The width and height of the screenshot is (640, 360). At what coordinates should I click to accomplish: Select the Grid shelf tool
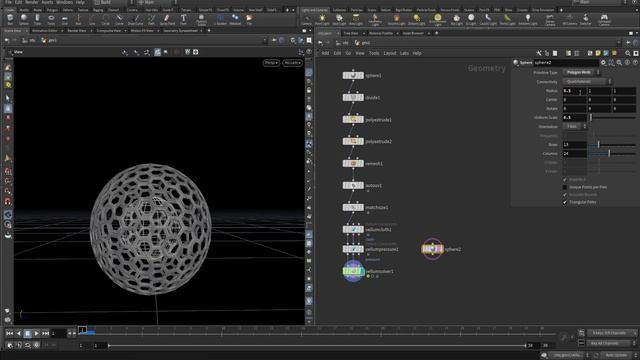(64, 19)
